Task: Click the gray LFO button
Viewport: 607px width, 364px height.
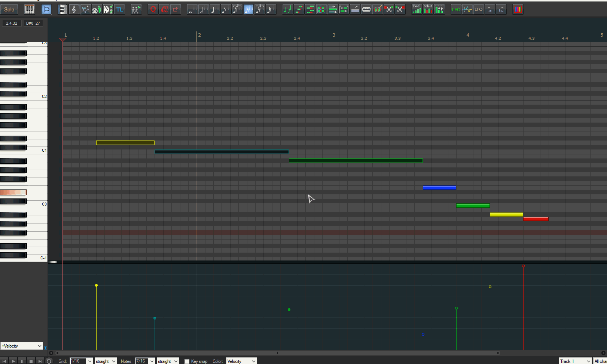Action: (x=478, y=9)
